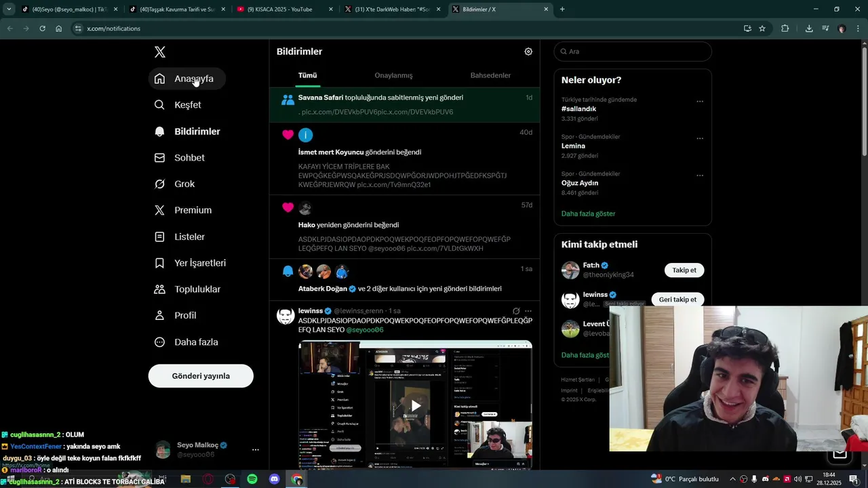Click Daha fazla göster under trends
Viewport: 868px width, 488px height.
point(588,213)
